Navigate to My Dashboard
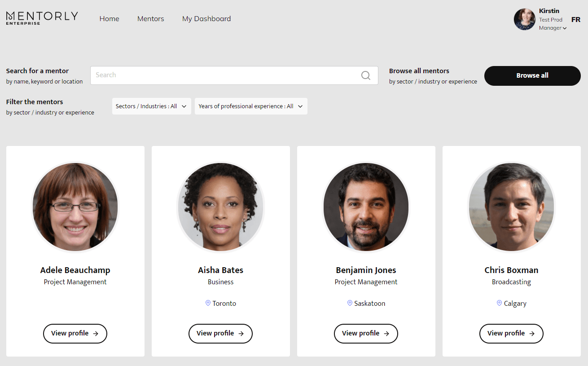 (x=206, y=19)
